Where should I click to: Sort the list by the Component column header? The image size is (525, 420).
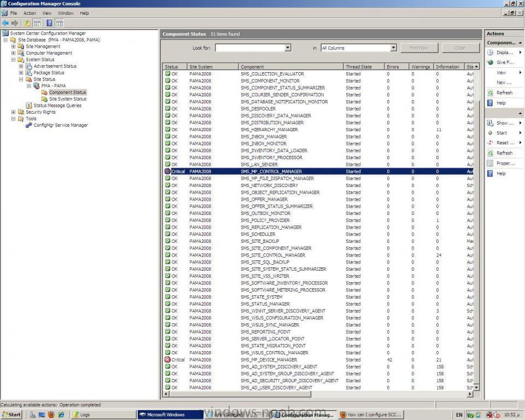(x=290, y=67)
